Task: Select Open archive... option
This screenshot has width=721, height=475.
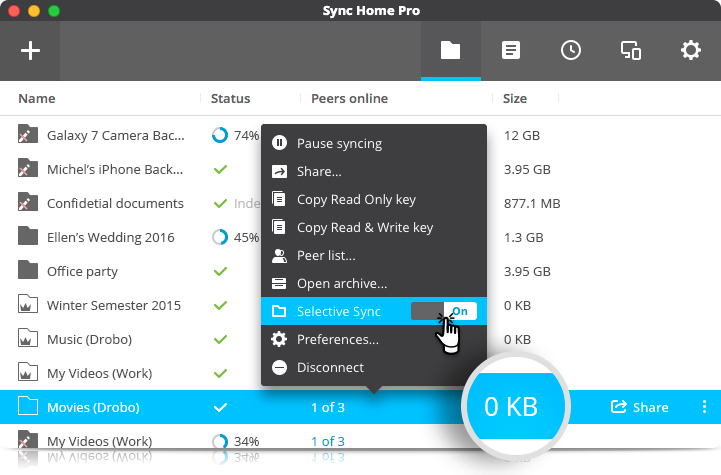Action: (x=341, y=284)
